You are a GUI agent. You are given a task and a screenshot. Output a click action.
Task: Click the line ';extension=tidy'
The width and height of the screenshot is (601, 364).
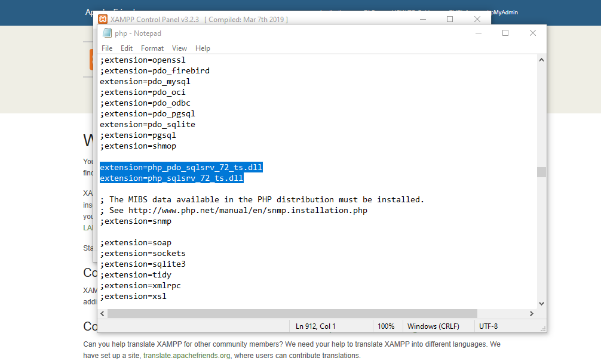pyautogui.click(x=136, y=274)
